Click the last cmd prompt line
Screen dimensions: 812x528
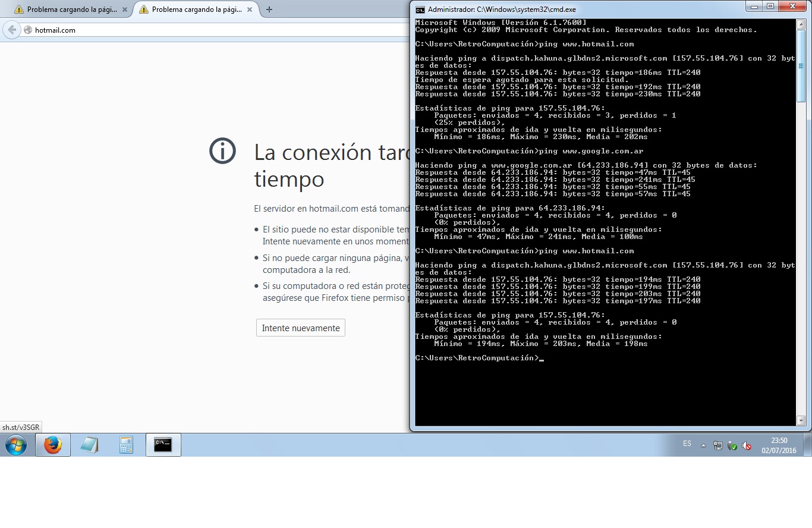(x=479, y=358)
